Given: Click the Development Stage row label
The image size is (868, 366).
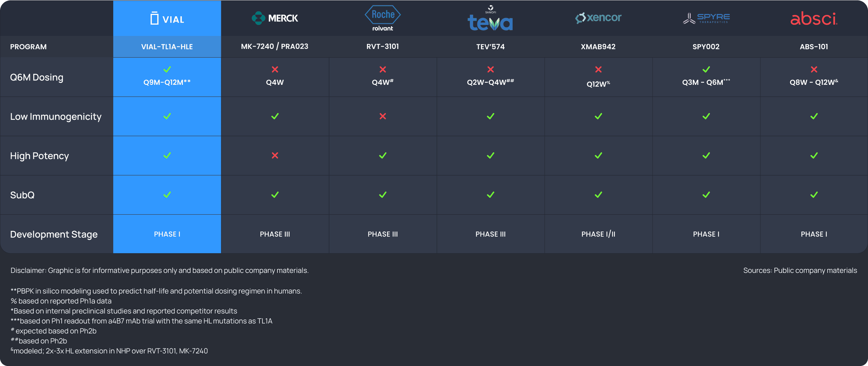Looking at the screenshot, I should [54, 234].
